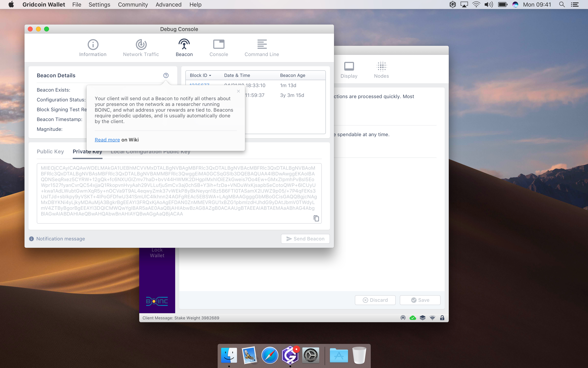Click the beacon status icon in status bar

click(x=403, y=318)
